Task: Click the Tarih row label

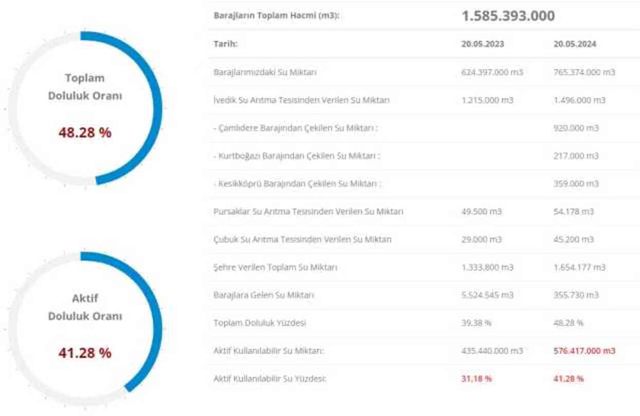Action: tap(225, 44)
